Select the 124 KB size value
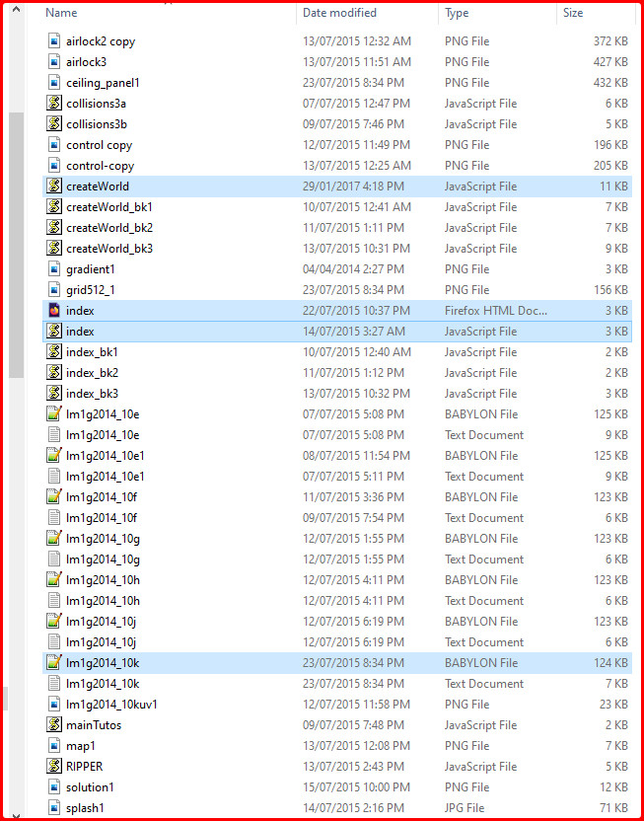Viewport: 644px width, 821px height. click(610, 663)
